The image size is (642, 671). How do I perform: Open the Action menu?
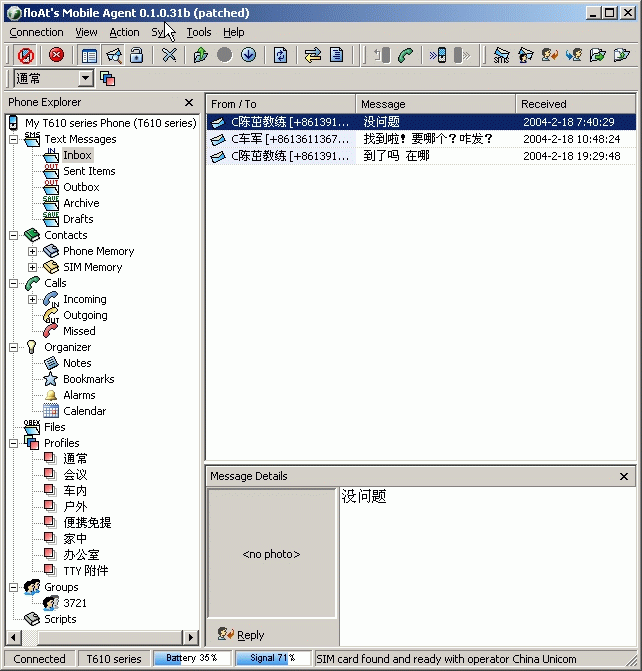[x=124, y=32]
